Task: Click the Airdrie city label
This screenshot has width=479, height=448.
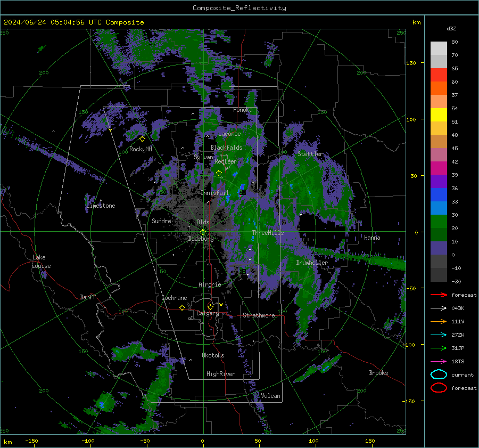Action: (x=210, y=284)
